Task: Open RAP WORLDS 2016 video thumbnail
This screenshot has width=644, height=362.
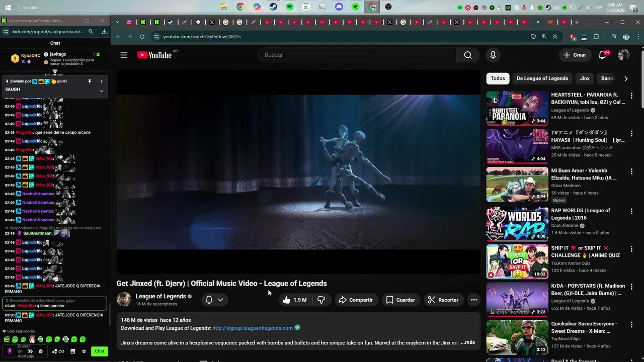Action: pos(517,224)
